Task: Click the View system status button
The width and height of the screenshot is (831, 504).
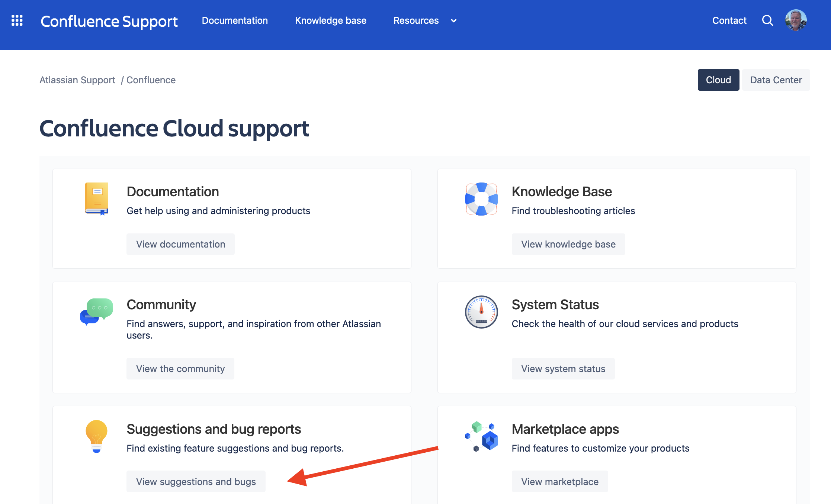Action: pos(563,369)
